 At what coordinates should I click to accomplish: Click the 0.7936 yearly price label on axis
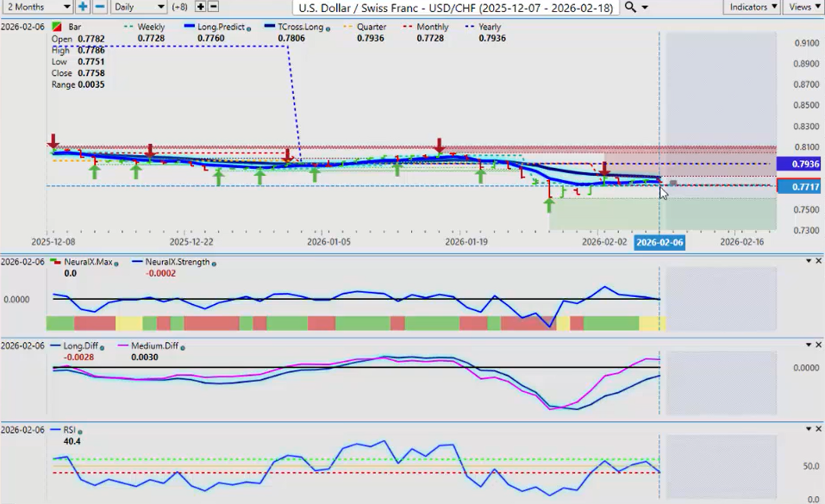[799, 164]
